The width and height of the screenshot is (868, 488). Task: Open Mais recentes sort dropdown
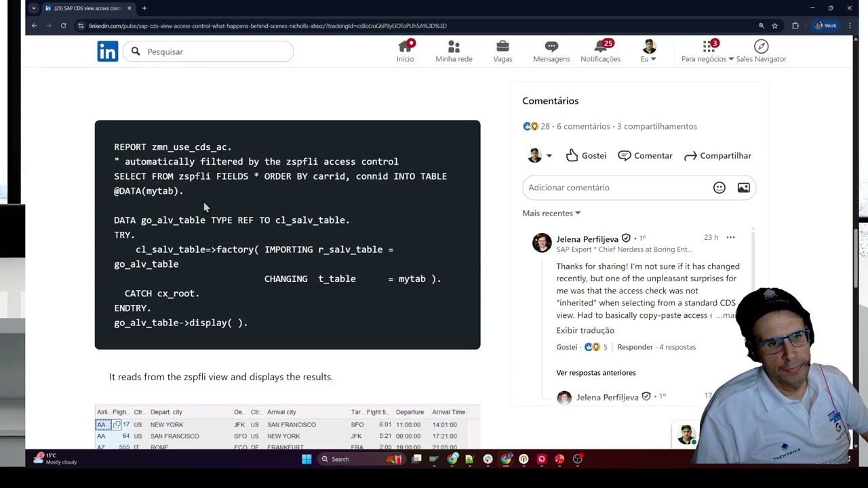pos(551,213)
